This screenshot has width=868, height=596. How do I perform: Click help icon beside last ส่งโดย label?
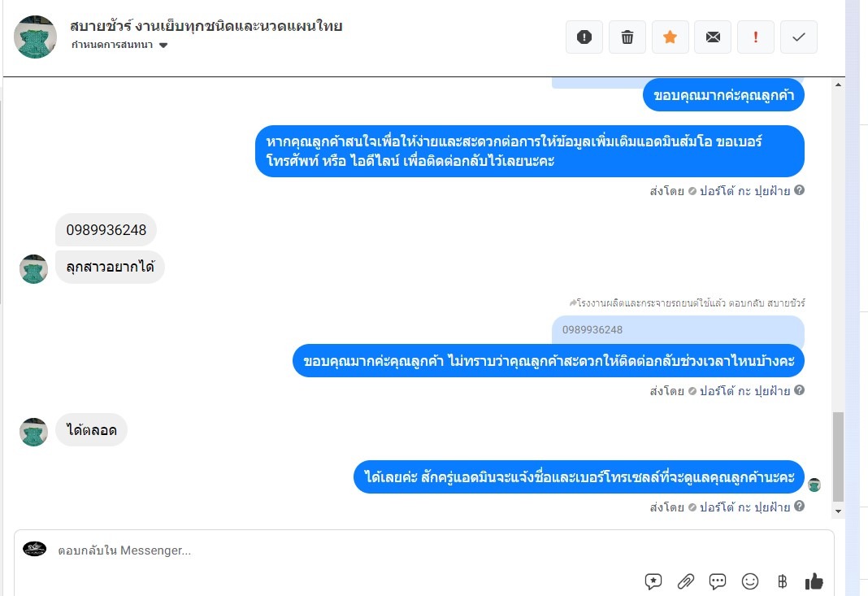point(800,507)
